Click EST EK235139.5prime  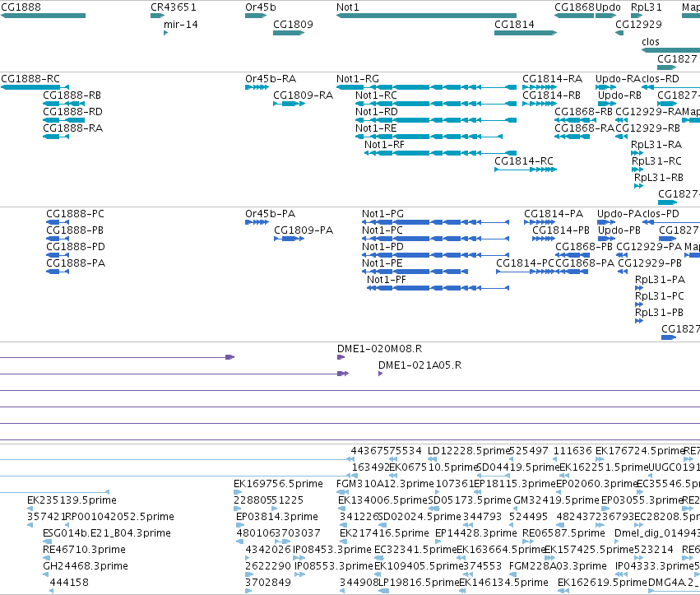coord(30,509)
